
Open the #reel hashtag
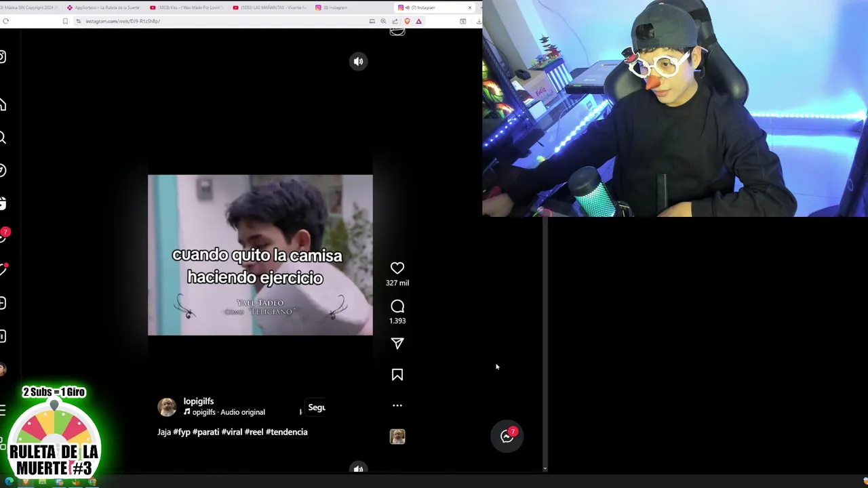[254, 432]
